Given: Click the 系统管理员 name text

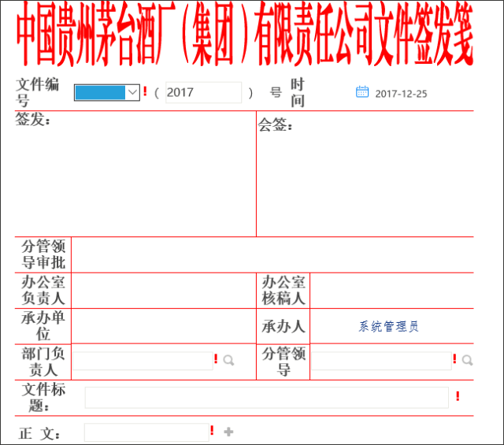Looking at the screenshot, I should point(388,326).
